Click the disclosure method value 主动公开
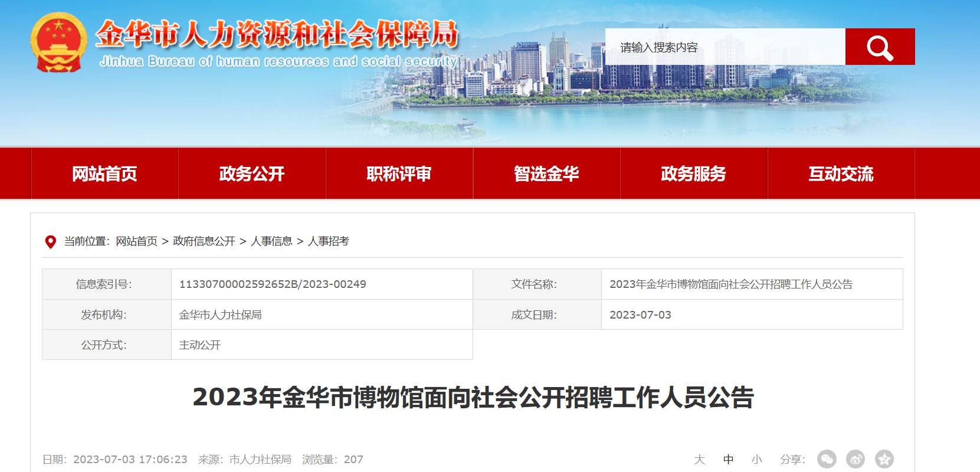980x472 pixels. pos(200,345)
